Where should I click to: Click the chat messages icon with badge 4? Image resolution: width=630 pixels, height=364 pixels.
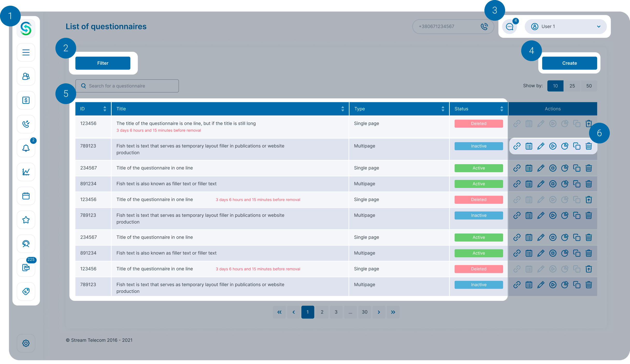[510, 26]
